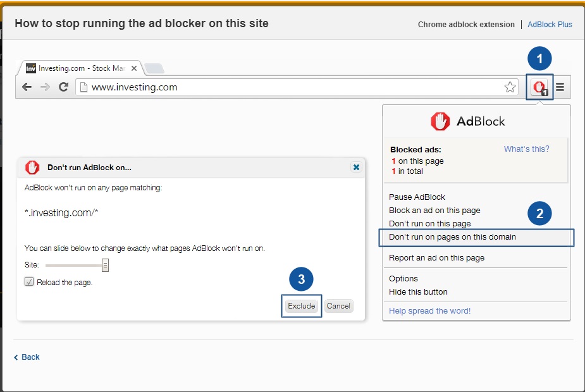Close the Don't run AdBlock dialog
The image size is (585, 392).
[356, 167]
